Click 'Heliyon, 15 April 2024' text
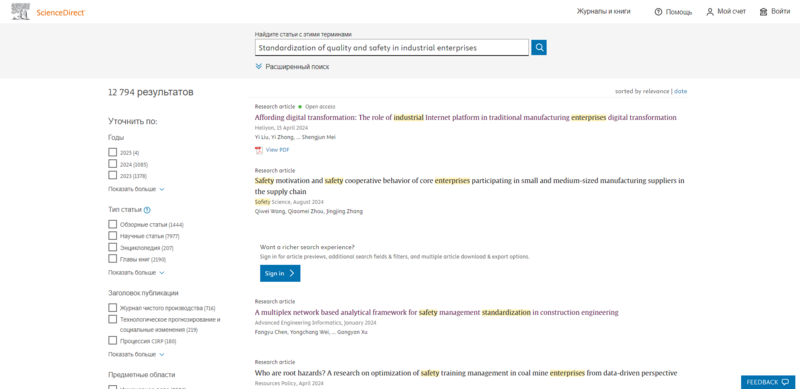This screenshot has height=389, width=800. click(281, 128)
